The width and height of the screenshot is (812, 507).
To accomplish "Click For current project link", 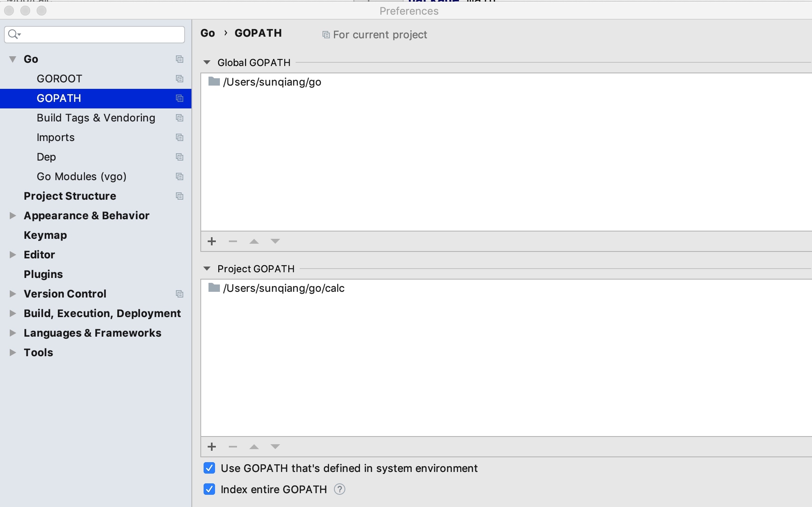I will [380, 35].
